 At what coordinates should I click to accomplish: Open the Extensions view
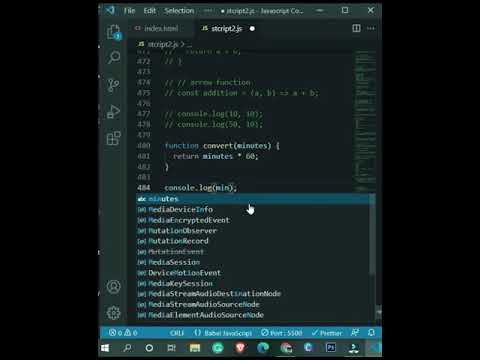click(x=114, y=138)
